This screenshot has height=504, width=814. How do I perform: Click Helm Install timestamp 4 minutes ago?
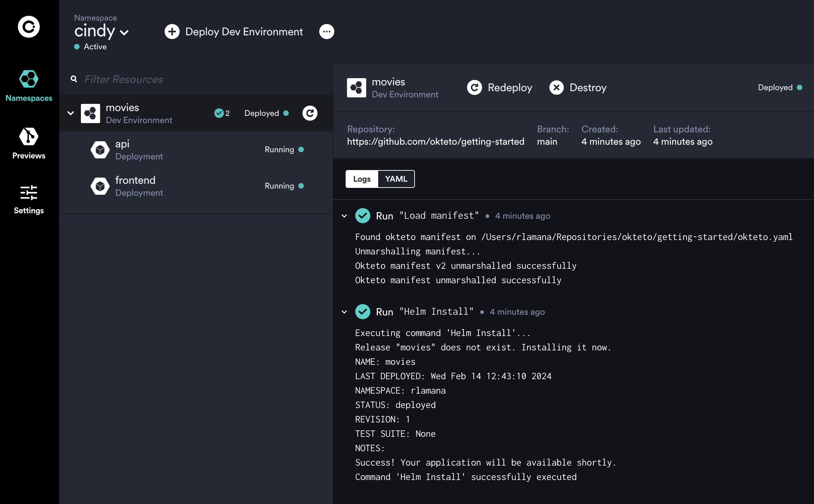click(x=517, y=312)
